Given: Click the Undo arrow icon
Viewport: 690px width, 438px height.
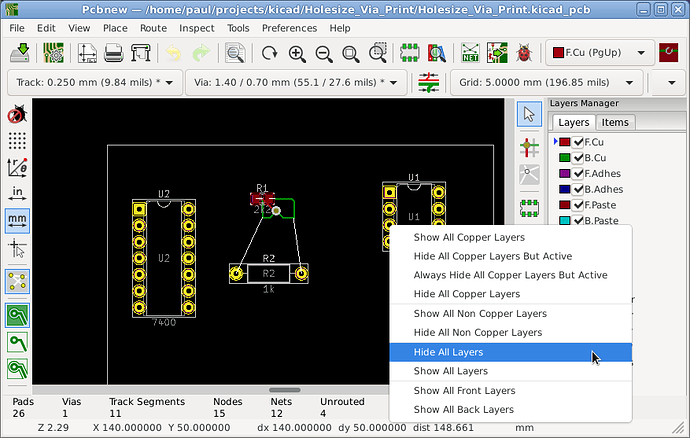Looking at the screenshot, I should coord(173,53).
